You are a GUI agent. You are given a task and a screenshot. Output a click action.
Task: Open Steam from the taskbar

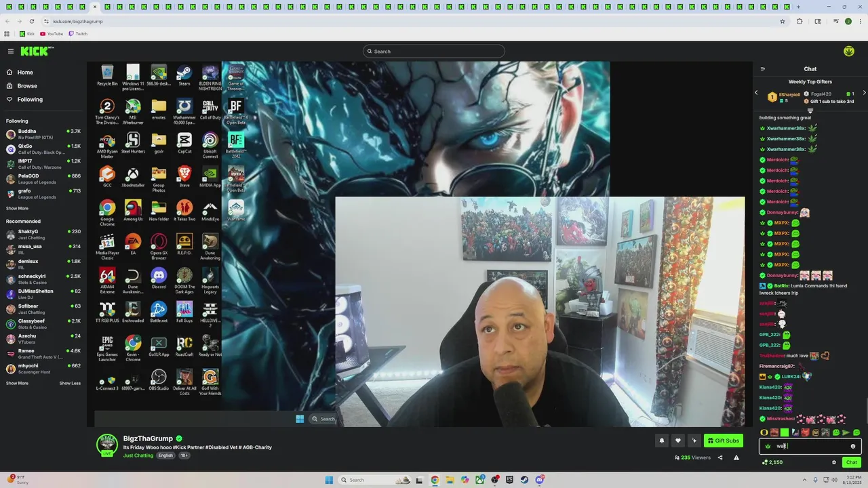524,480
